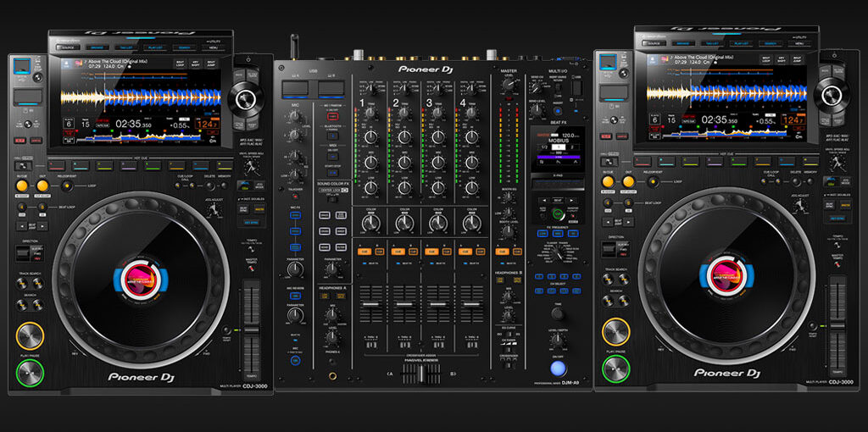The image size is (868, 432).
Task: Click channel 4 volume fader on mixer
Action: tap(471, 305)
